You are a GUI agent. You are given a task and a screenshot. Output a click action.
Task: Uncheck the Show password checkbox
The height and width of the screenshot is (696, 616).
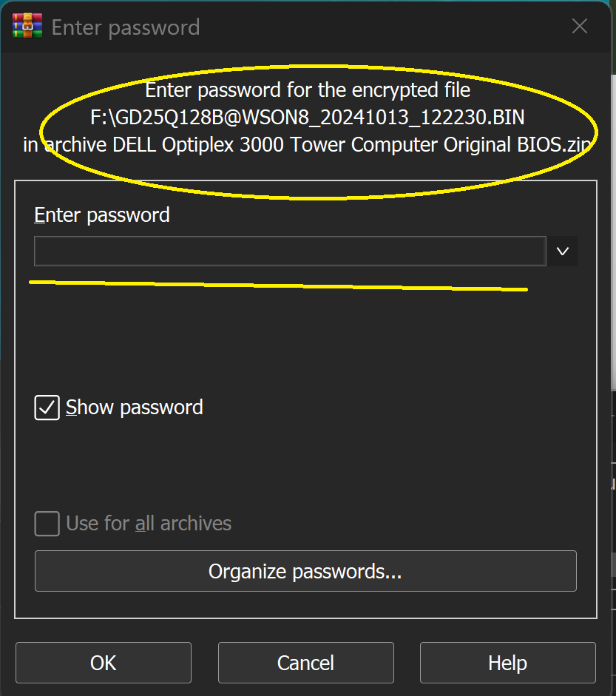pyautogui.click(x=47, y=408)
